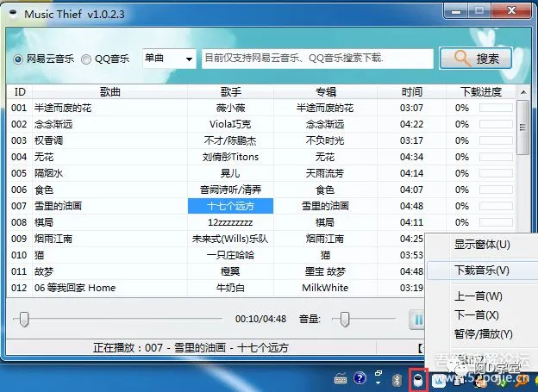This screenshot has height=392, width=538.
Task: Click the duration cell 03:07
Action: click(411, 108)
